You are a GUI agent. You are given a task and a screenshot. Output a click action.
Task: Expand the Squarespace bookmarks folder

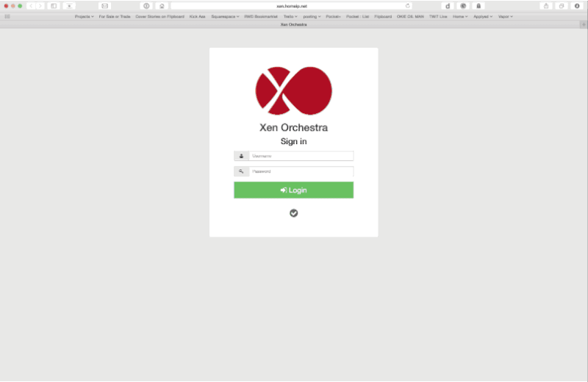click(x=225, y=16)
